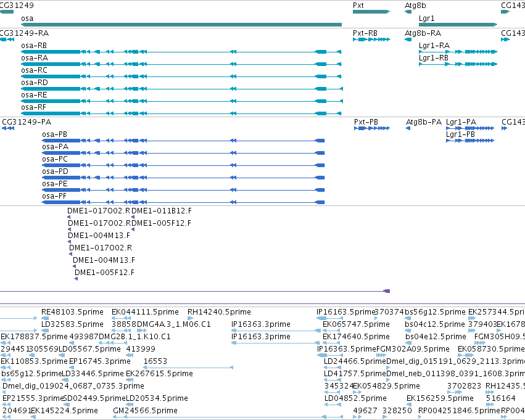This screenshot has height=420, width=525.
Task: Click the IP16163.5prime EST label
Action: 345,312
